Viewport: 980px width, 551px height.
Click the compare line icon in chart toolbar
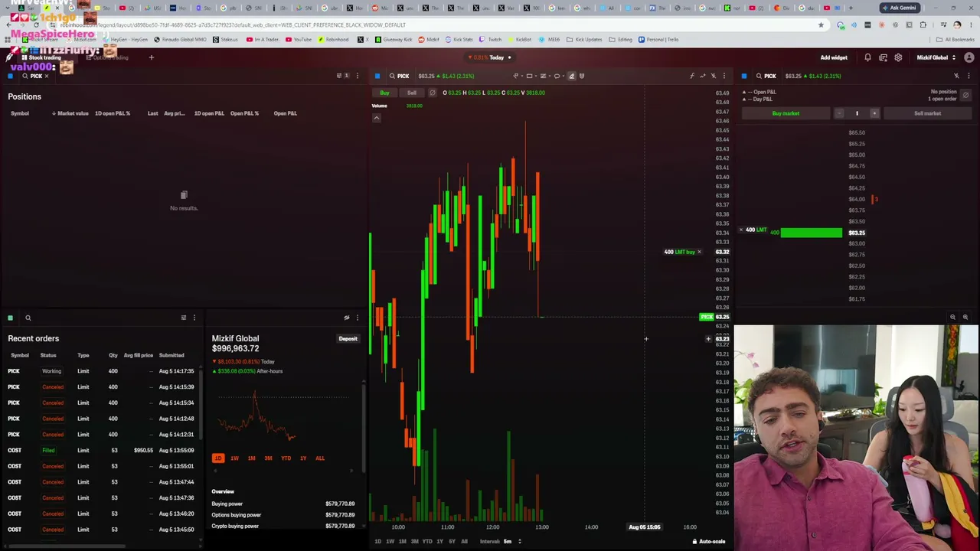point(703,76)
